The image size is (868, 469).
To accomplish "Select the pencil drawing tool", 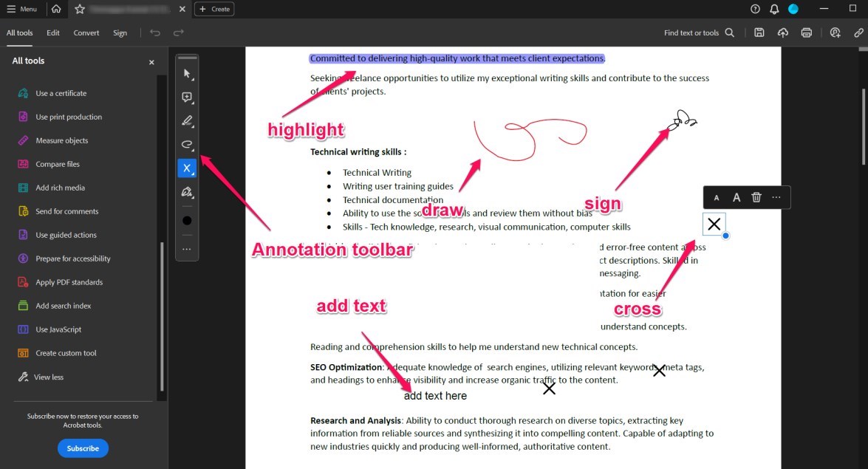I will (x=187, y=120).
